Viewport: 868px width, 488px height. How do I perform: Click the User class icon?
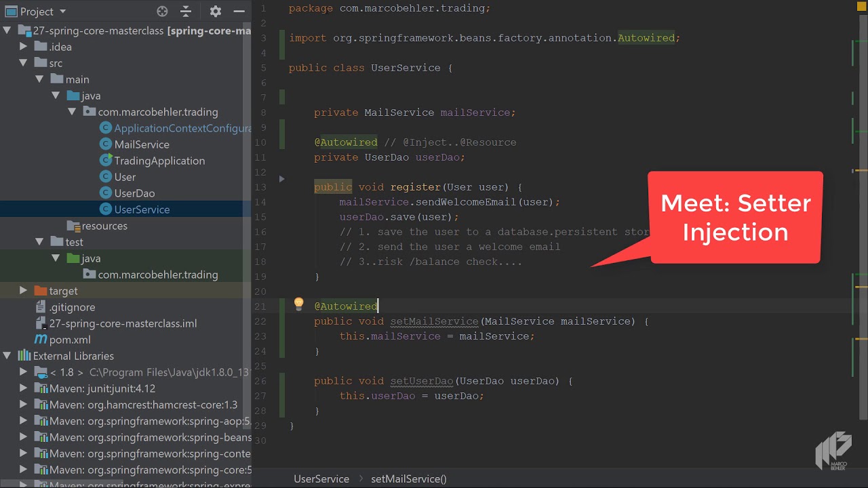pos(105,177)
